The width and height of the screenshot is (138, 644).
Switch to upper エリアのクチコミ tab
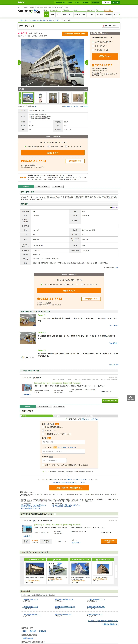tap(58, 187)
